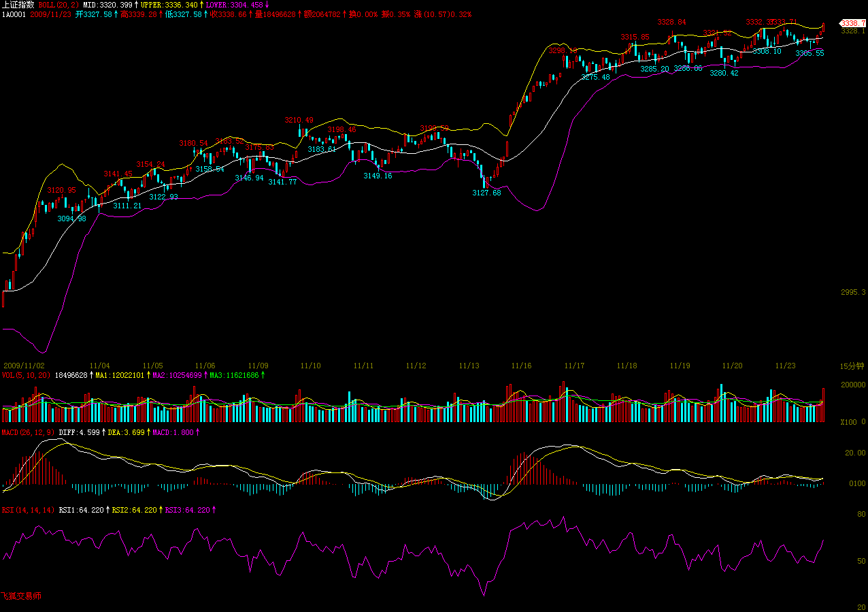Screen dimensions: 868x612
Task: Click the 3149.16 low price annotation
Action: [x=378, y=176]
